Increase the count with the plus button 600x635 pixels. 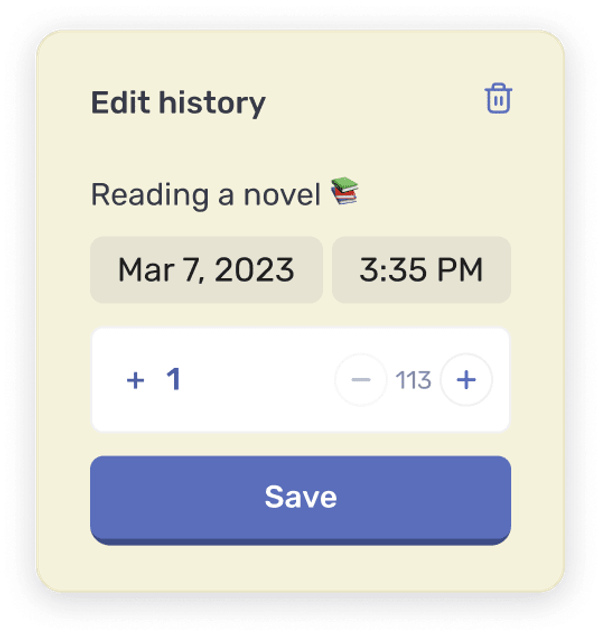tap(466, 380)
